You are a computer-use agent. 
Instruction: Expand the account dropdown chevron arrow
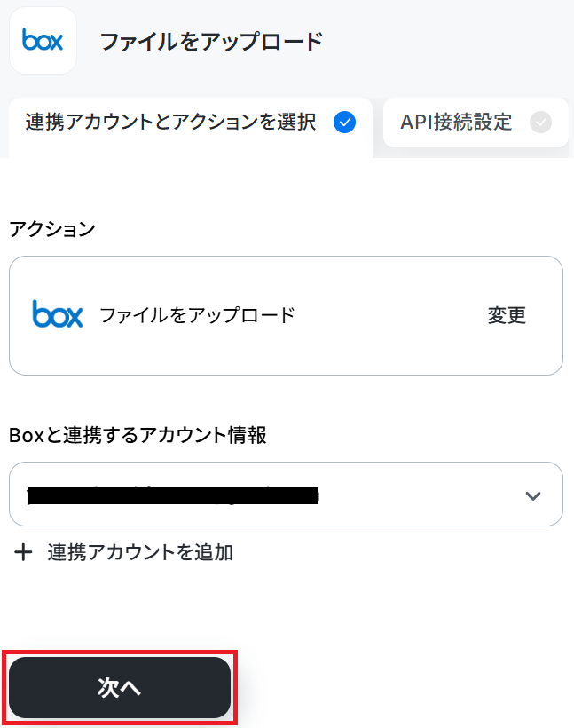[532, 495]
